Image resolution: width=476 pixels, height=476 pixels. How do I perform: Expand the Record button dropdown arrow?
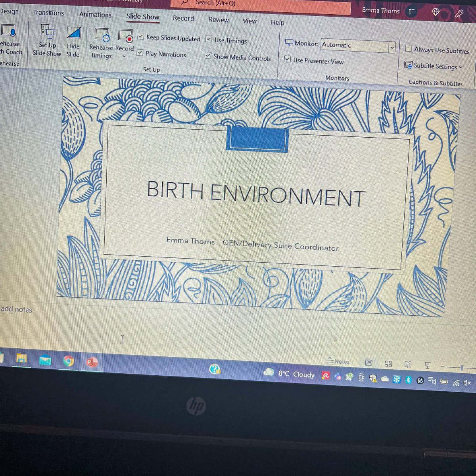(x=124, y=57)
